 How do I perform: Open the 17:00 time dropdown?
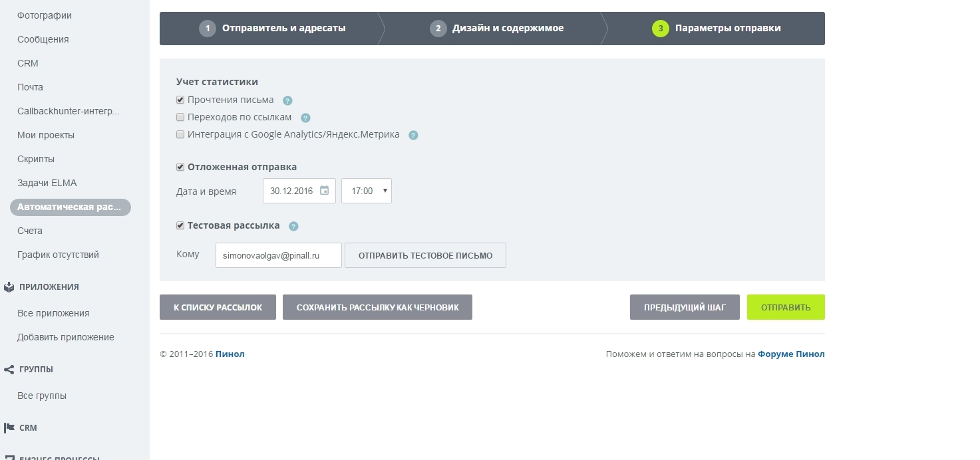[x=367, y=191]
